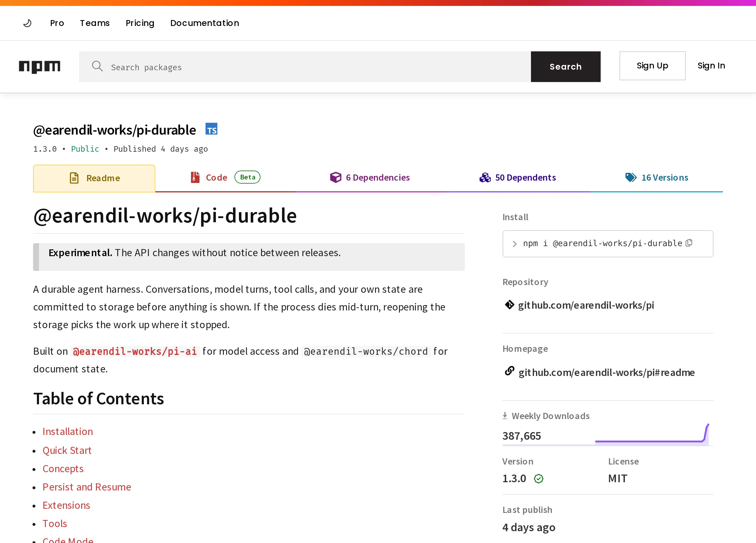Select the Readme tab
Image resolution: width=756 pixels, height=543 pixels.
(x=94, y=178)
